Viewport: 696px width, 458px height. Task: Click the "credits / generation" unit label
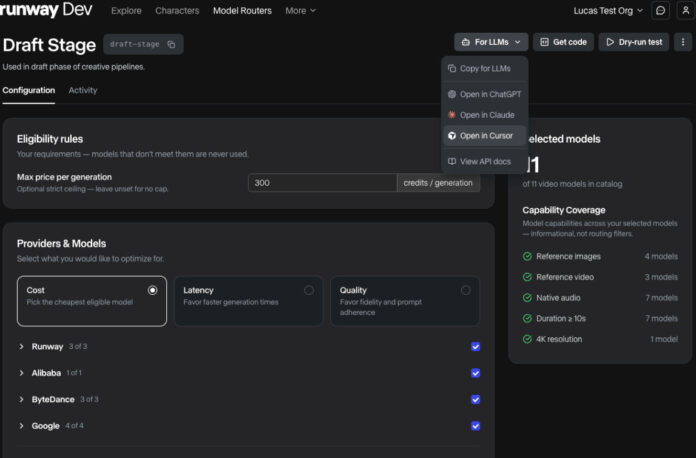[438, 183]
